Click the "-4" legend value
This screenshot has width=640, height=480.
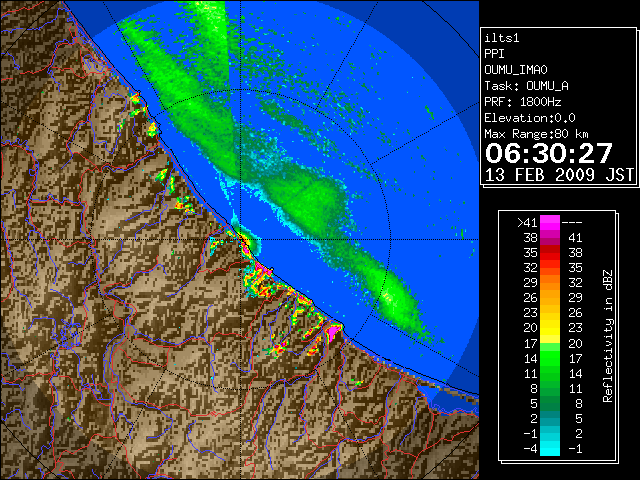coord(530,449)
